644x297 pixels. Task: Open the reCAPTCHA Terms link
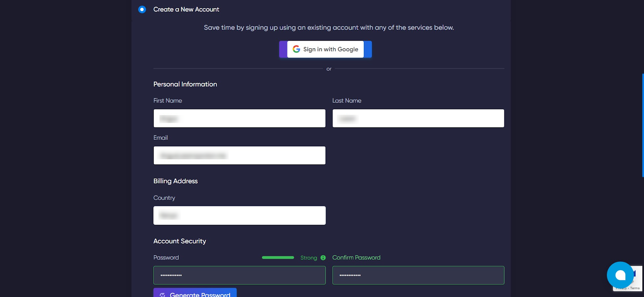click(x=635, y=288)
